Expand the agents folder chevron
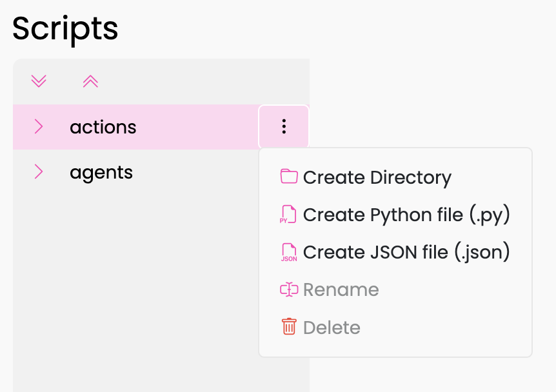 [39, 171]
